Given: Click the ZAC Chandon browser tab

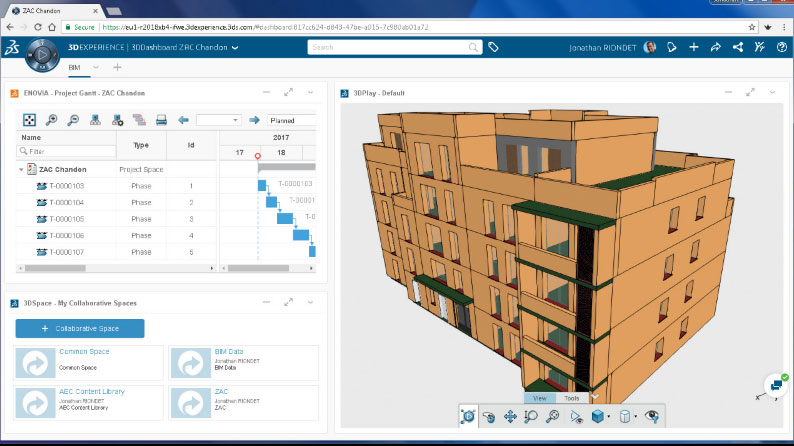Looking at the screenshot, I should 53,11.
